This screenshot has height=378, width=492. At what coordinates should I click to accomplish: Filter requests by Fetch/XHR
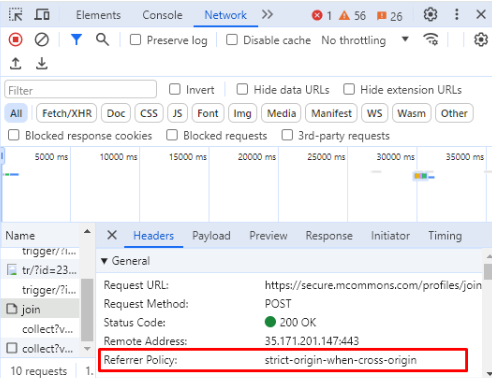(x=67, y=113)
